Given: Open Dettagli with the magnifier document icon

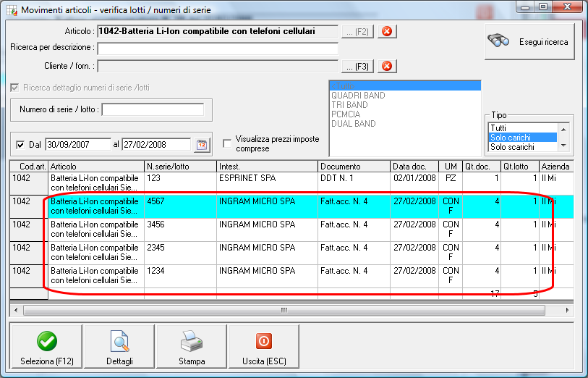Looking at the screenshot, I should [119, 346].
